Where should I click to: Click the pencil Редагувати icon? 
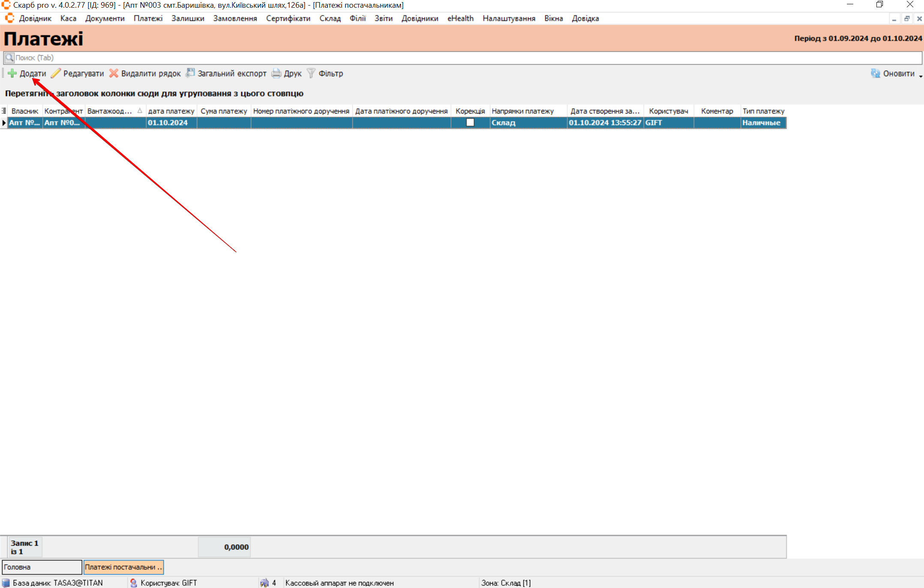pos(56,73)
